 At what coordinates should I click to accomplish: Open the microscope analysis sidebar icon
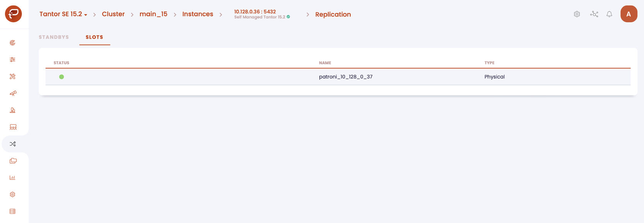[x=13, y=110]
